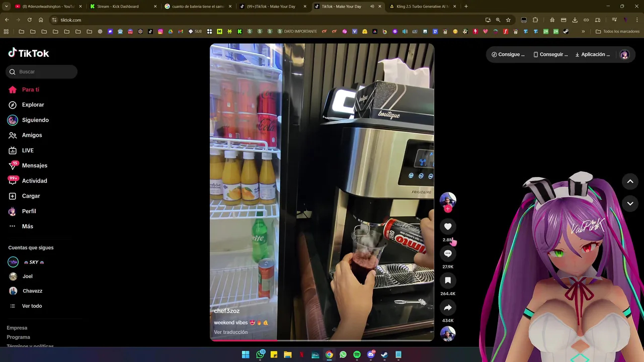Open the Todos los marcadores folder
This screenshot has width=644, height=362.
click(617, 31)
